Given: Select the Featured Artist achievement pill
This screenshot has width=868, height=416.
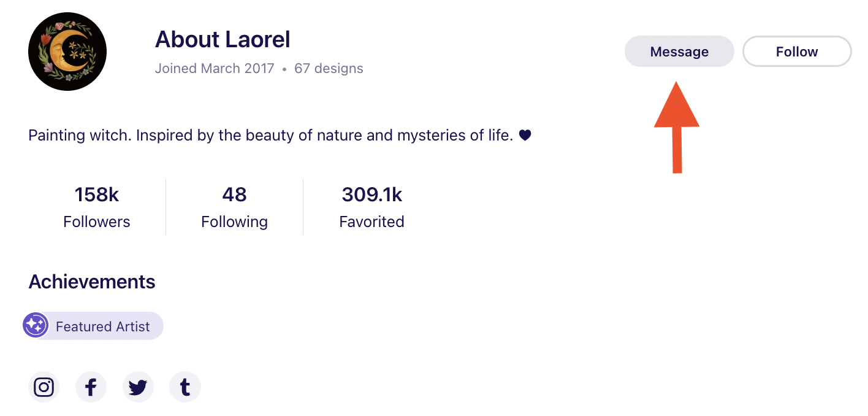Looking at the screenshot, I should (x=93, y=325).
